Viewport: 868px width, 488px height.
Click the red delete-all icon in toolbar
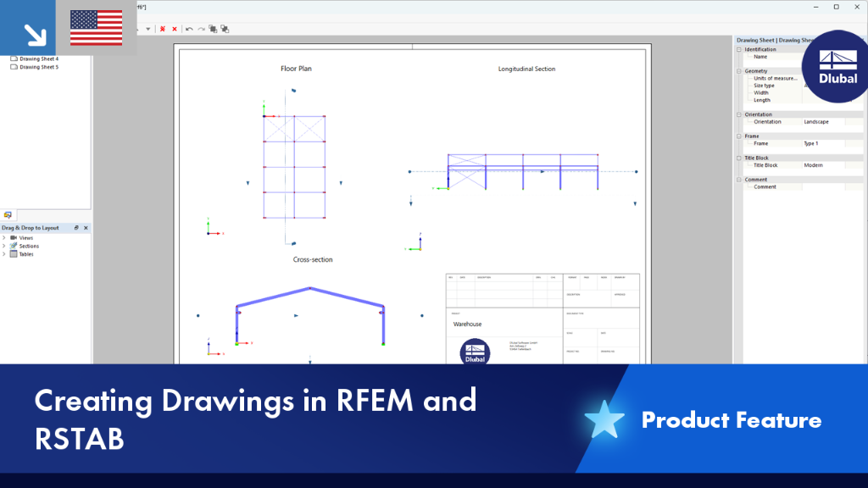point(163,29)
